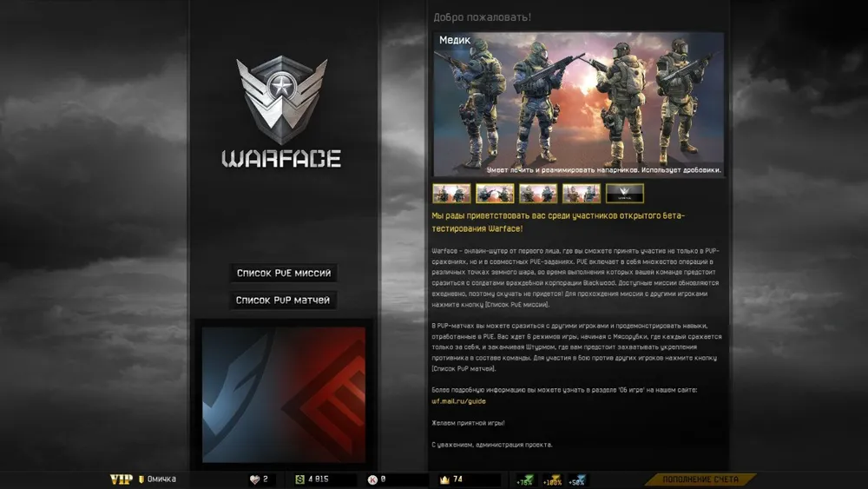868x489 pixels.
Task: Select the first soldier class thumbnail
Action: [451, 194]
